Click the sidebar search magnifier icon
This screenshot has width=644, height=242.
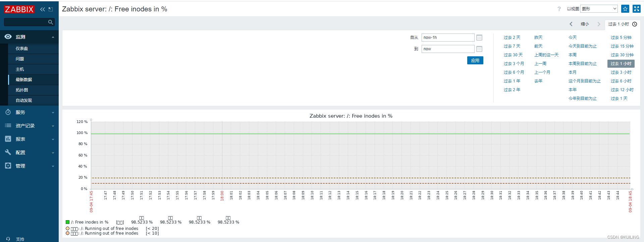[x=51, y=22]
